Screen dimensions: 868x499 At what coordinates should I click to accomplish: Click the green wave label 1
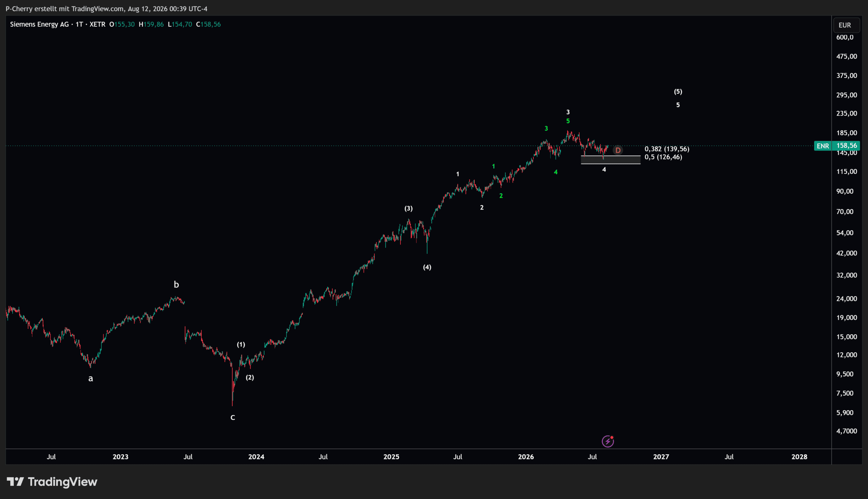(493, 166)
